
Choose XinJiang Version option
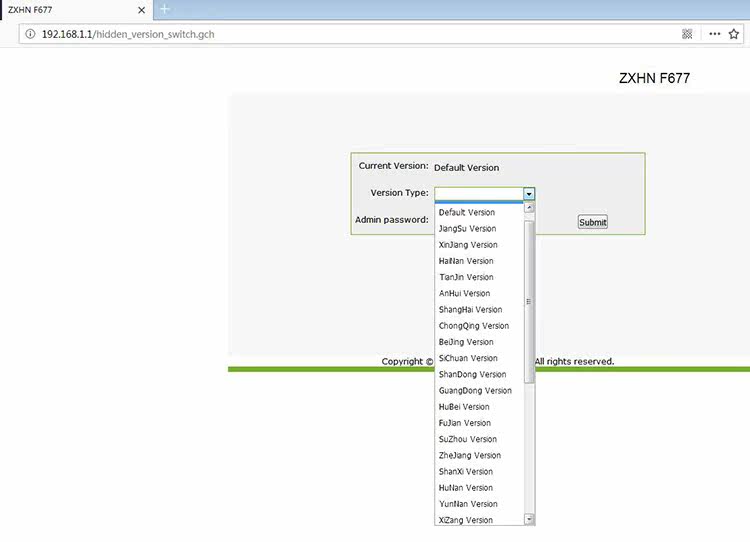point(479,245)
